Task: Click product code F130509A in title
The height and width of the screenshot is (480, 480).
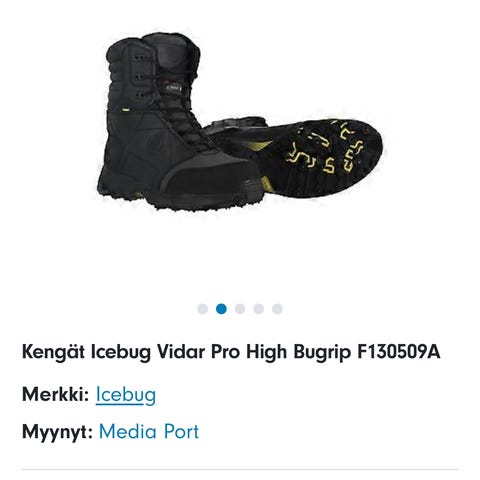Action: (x=399, y=351)
